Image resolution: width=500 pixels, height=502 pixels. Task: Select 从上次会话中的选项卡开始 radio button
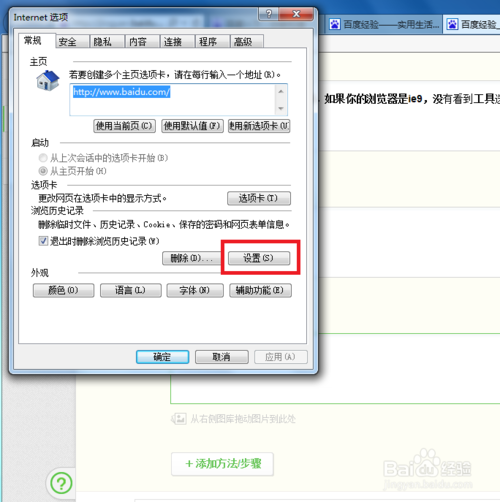(x=43, y=158)
